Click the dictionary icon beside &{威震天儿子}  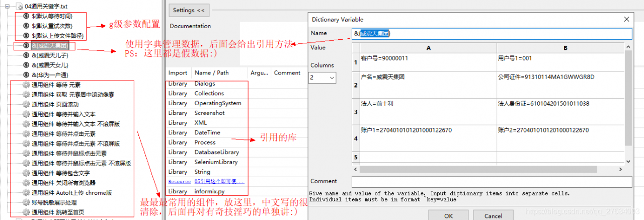pos(26,55)
